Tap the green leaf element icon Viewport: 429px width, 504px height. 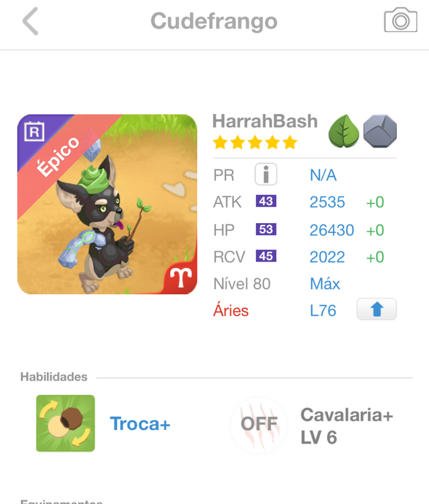coord(344,131)
